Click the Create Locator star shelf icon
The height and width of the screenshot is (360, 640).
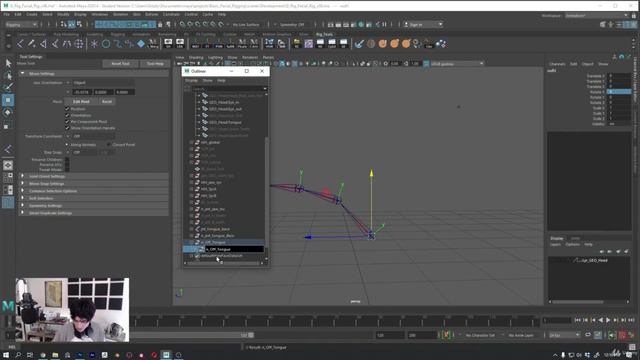pos(94,44)
